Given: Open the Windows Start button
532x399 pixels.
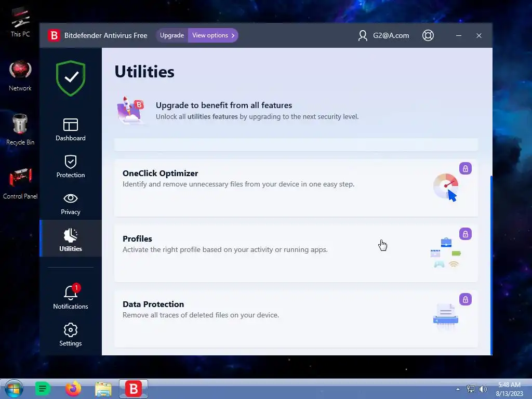Looking at the screenshot, I should click(14, 389).
